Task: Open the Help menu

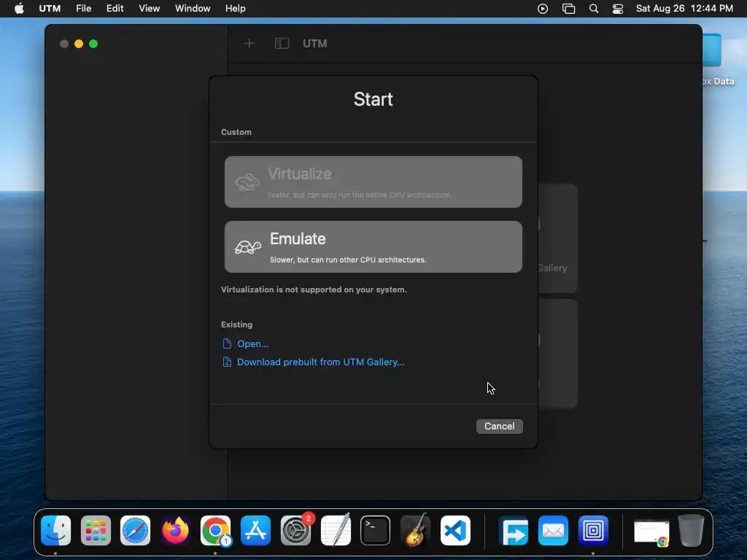Action: (x=236, y=9)
